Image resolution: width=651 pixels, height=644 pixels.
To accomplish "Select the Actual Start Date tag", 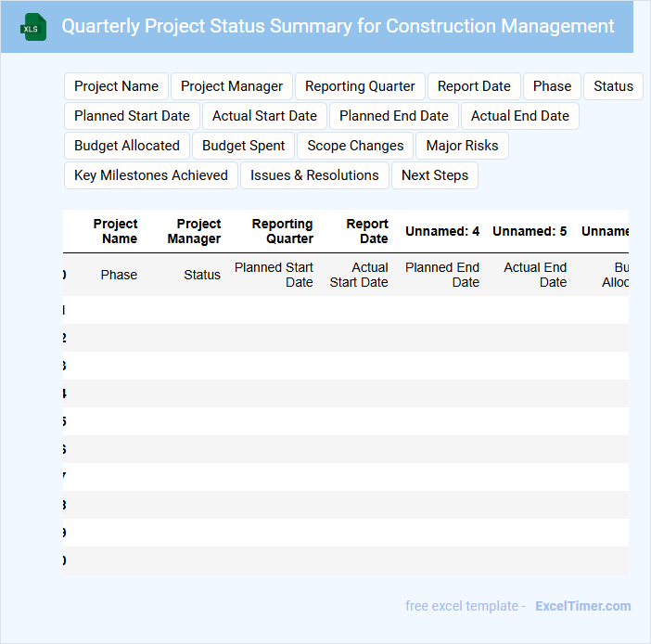I will pyautogui.click(x=264, y=116).
